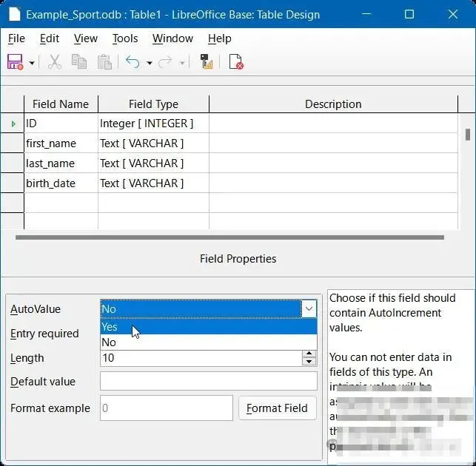Image resolution: width=476 pixels, height=466 pixels.
Task: Click the Length input field
Action: (x=201, y=358)
